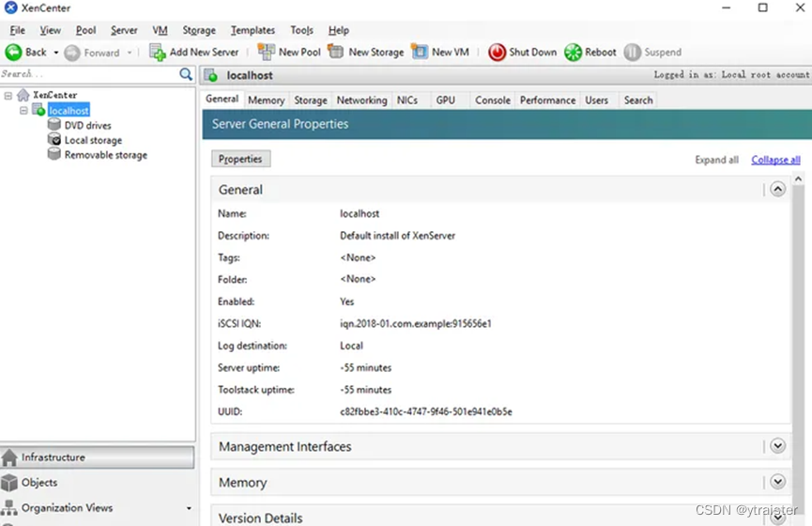Open the View menu
The height and width of the screenshot is (526, 812).
coord(51,30)
